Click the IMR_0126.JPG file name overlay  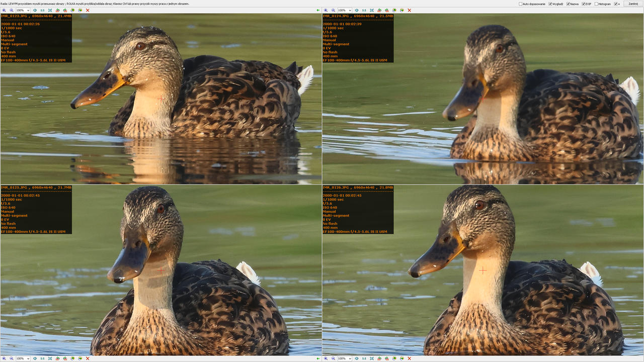click(335, 187)
